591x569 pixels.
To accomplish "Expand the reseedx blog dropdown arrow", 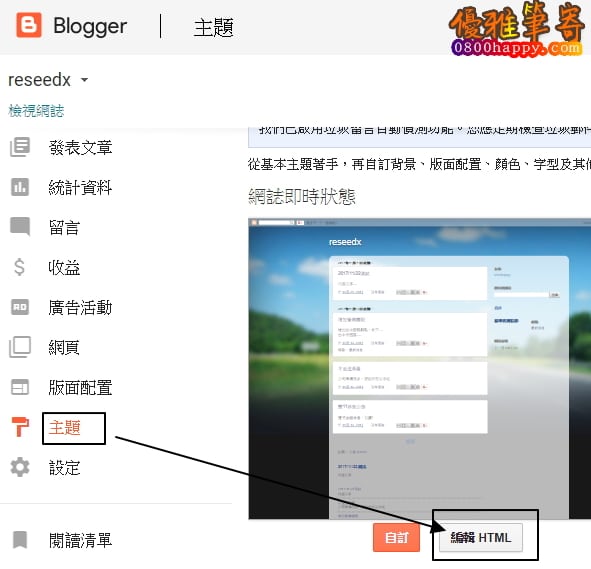I will (84, 80).
